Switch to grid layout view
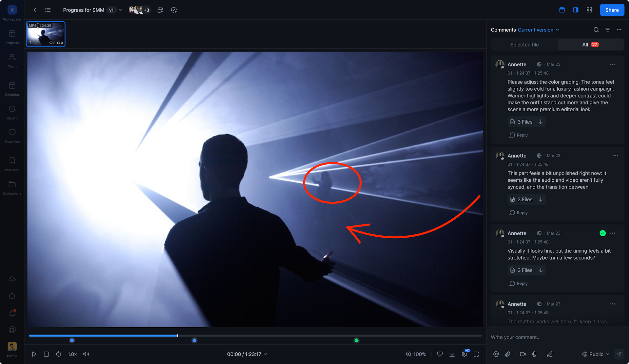The width and height of the screenshot is (629, 364). tap(589, 10)
